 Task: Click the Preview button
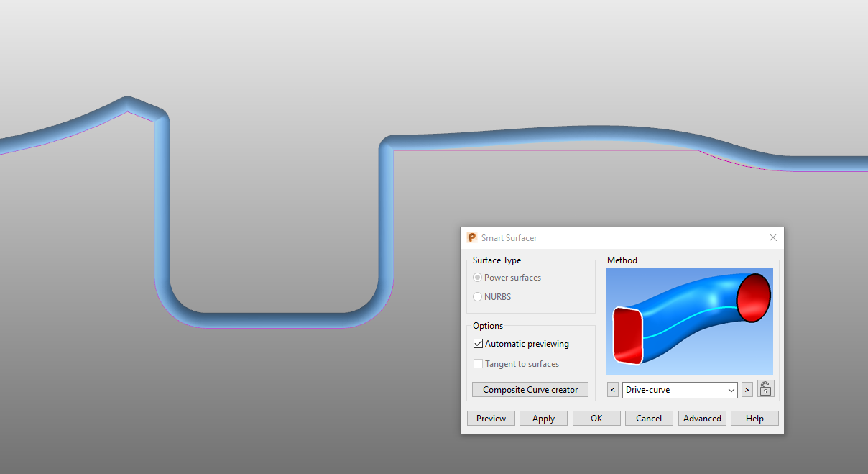[x=491, y=418]
